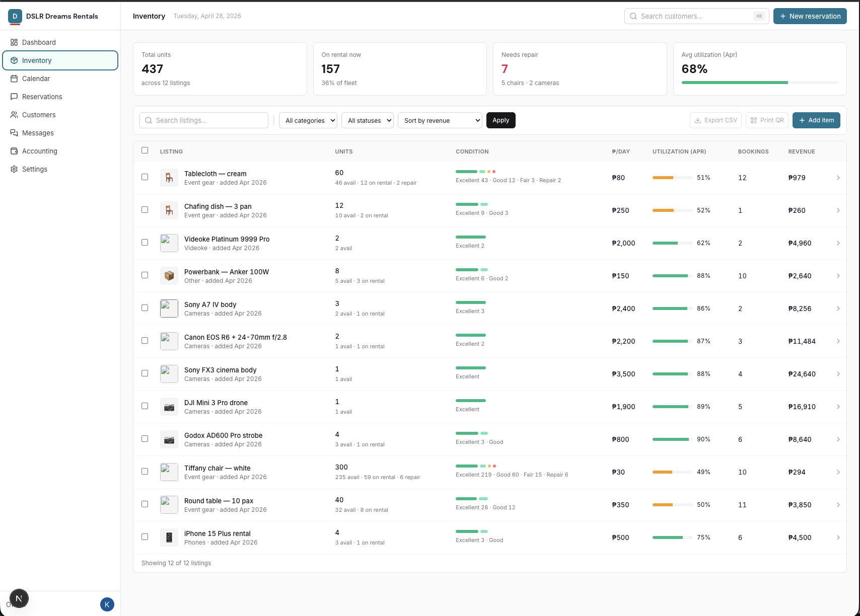
Task: Open the Customers section
Action: click(38, 115)
